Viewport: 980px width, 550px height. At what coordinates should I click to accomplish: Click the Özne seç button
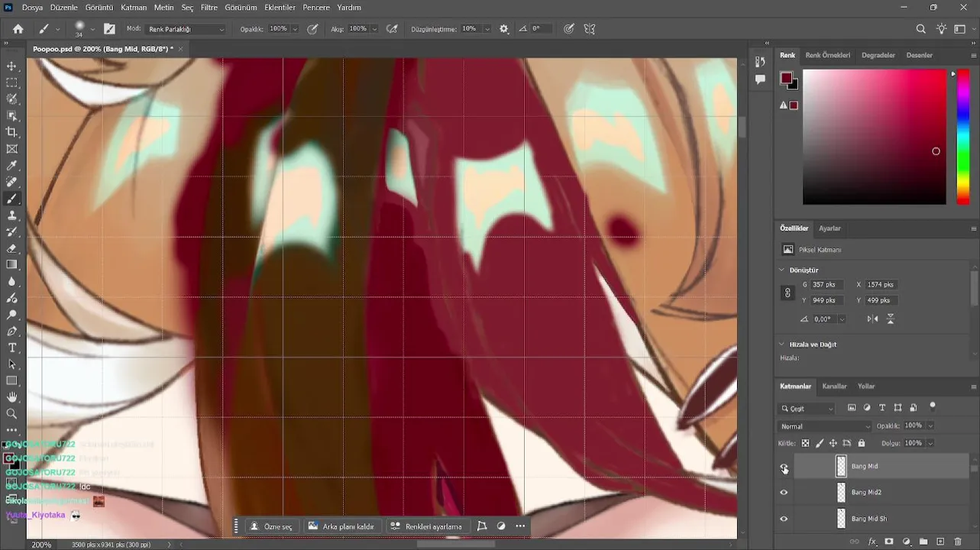point(272,526)
